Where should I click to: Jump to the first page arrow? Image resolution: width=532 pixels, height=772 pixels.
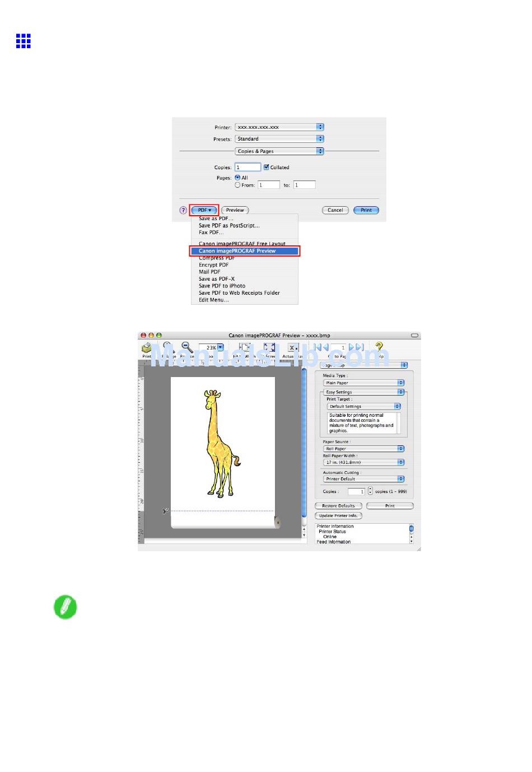click(318, 347)
